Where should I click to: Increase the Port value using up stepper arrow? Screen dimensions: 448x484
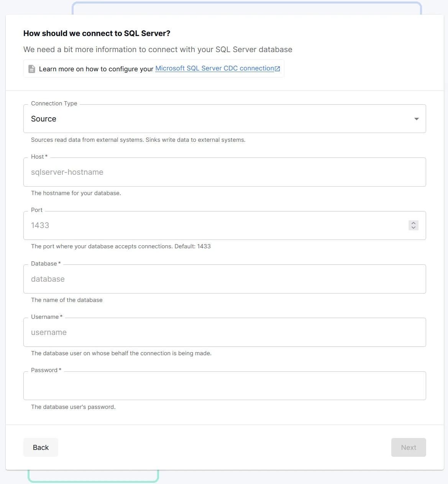coord(414,223)
